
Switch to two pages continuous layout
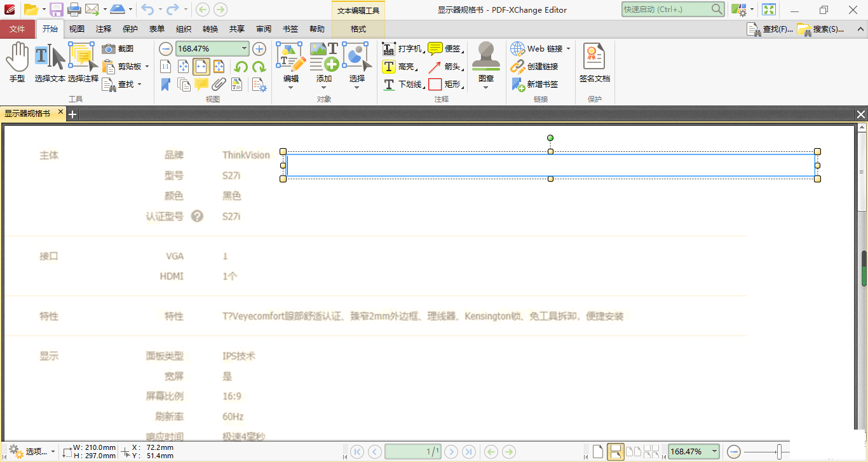click(651, 452)
